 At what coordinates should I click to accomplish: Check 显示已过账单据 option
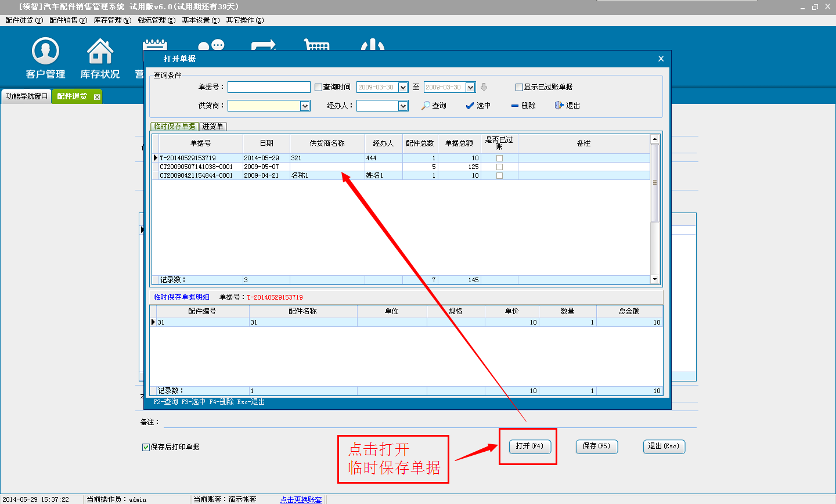[519, 88]
